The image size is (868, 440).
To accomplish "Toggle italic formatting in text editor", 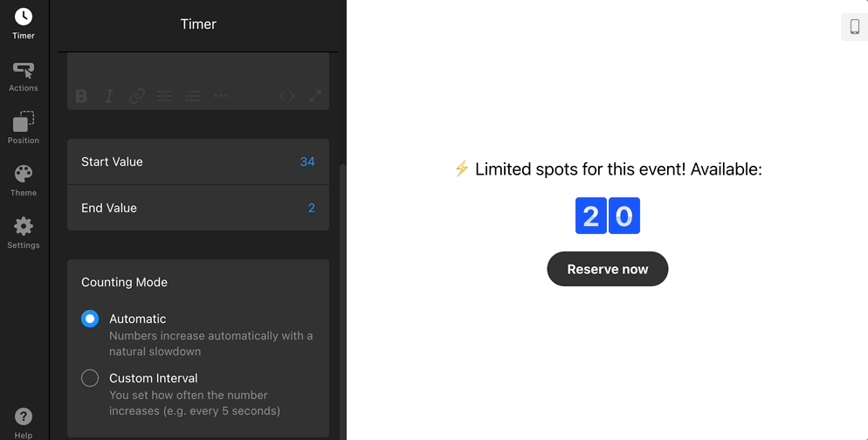I will (x=109, y=96).
